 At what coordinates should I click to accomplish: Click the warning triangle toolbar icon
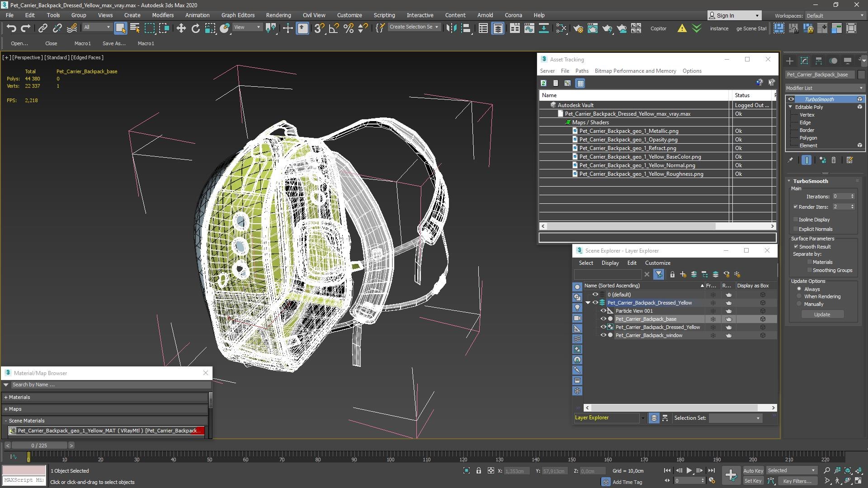pyautogui.click(x=682, y=28)
